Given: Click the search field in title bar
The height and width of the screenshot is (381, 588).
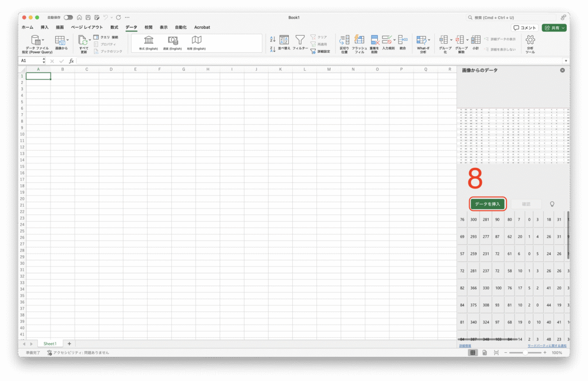Looking at the screenshot, I should point(511,18).
